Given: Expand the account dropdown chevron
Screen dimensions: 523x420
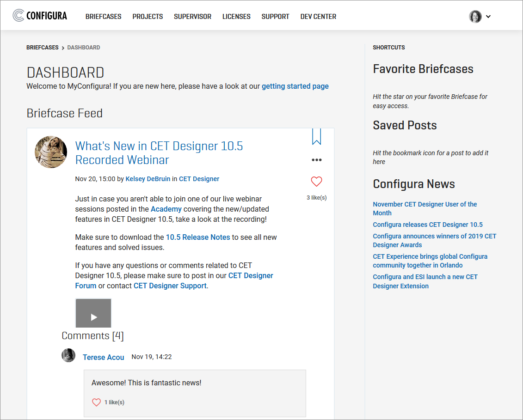Looking at the screenshot, I should pyautogui.click(x=488, y=16).
